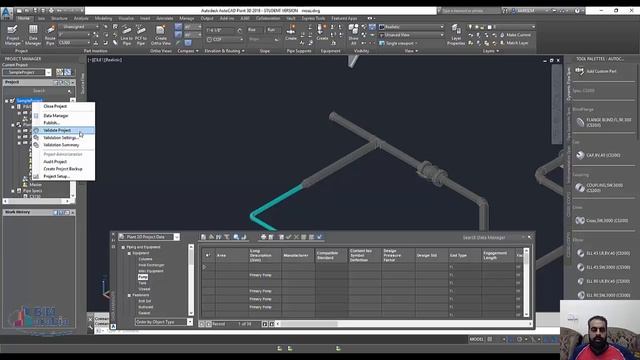
Task: Choose Audit Project in context menu
Action: [x=55, y=162]
